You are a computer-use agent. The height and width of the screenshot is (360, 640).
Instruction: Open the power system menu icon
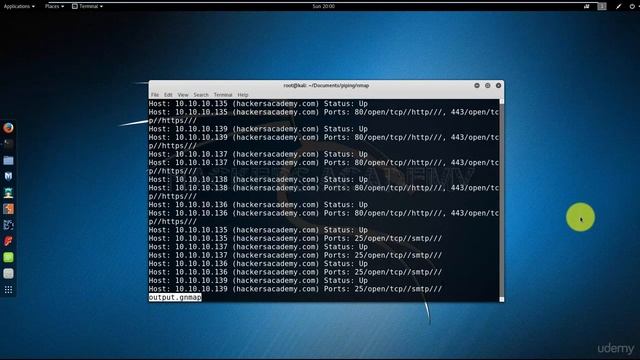click(x=632, y=6)
